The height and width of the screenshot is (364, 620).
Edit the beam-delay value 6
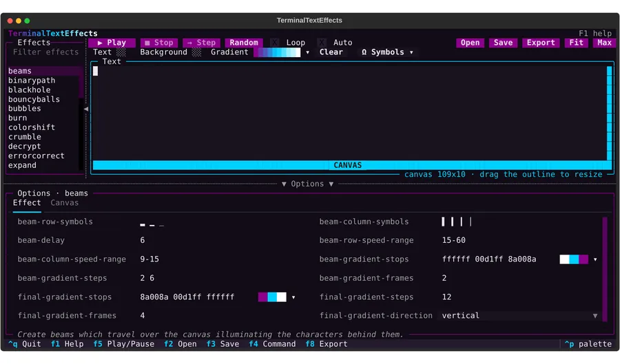[x=143, y=240]
